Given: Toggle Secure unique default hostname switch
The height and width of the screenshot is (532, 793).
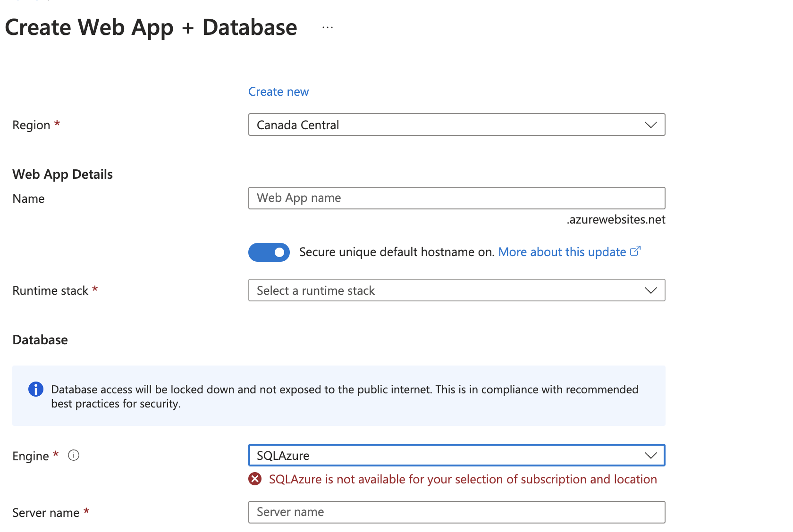Looking at the screenshot, I should coord(269,252).
